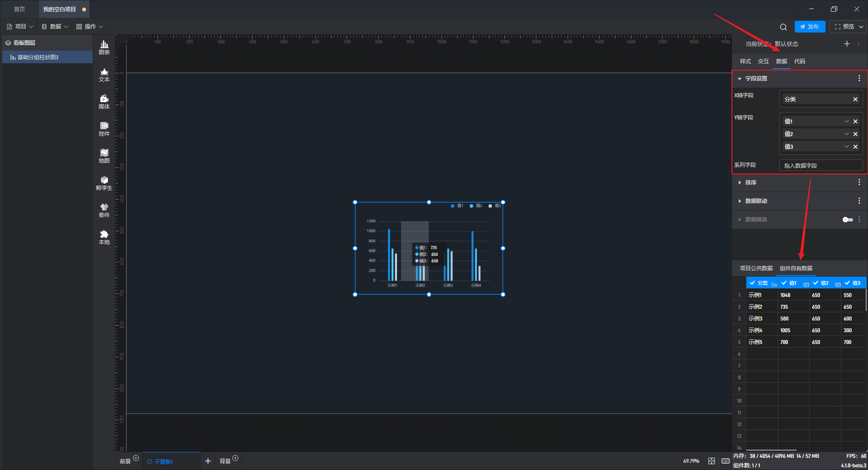Open the 本地 local components panel
The width and height of the screenshot is (868, 470).
[x=104, y=237]
